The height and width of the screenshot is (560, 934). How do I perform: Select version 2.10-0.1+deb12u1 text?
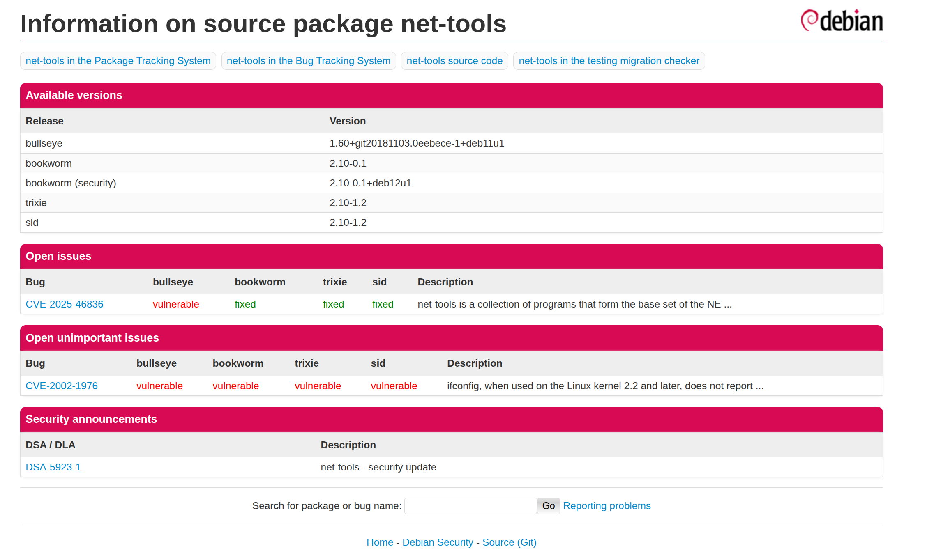tap(370, 183)
